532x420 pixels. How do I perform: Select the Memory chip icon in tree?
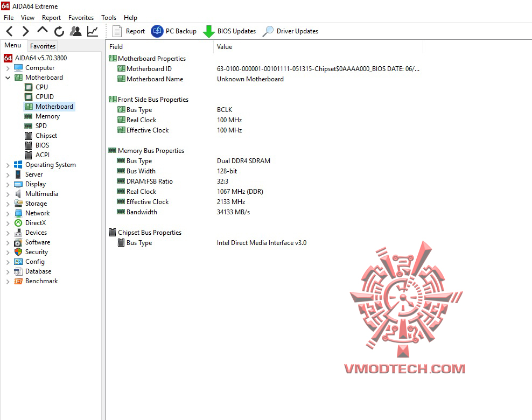(x=29, y=116)
